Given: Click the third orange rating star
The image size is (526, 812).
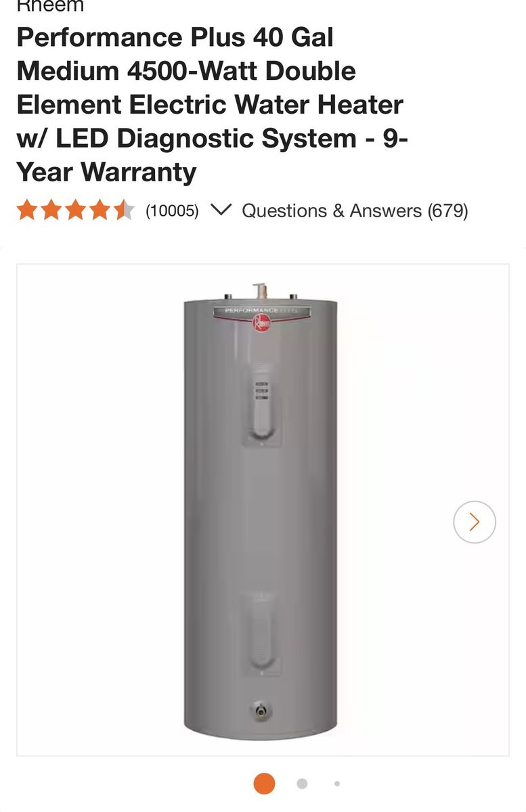Looking at the screenshot, I should coord(75,210).
